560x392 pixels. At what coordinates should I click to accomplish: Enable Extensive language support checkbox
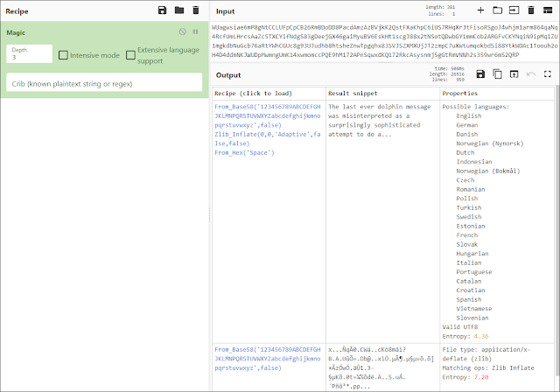point(130,55)
